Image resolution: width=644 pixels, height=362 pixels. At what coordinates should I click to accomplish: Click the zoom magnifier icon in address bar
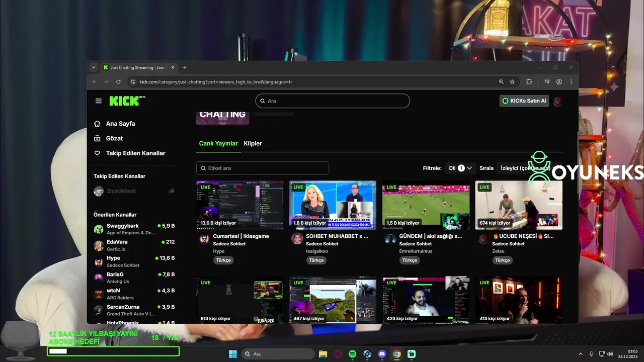pos(501,81)
